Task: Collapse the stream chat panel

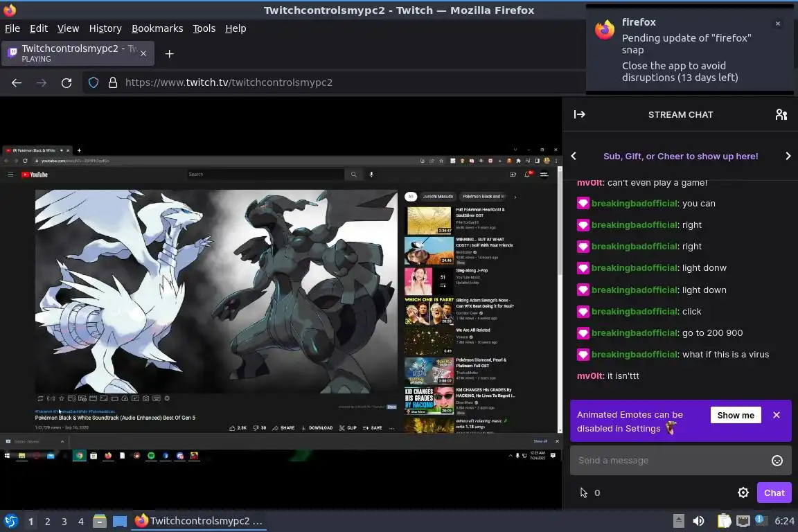Action: (580, 114)
